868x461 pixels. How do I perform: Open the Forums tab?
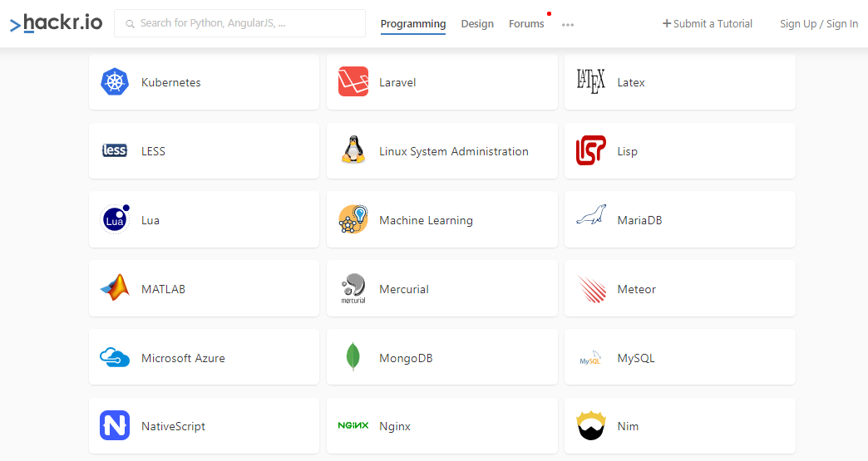(x=526, y=24)
